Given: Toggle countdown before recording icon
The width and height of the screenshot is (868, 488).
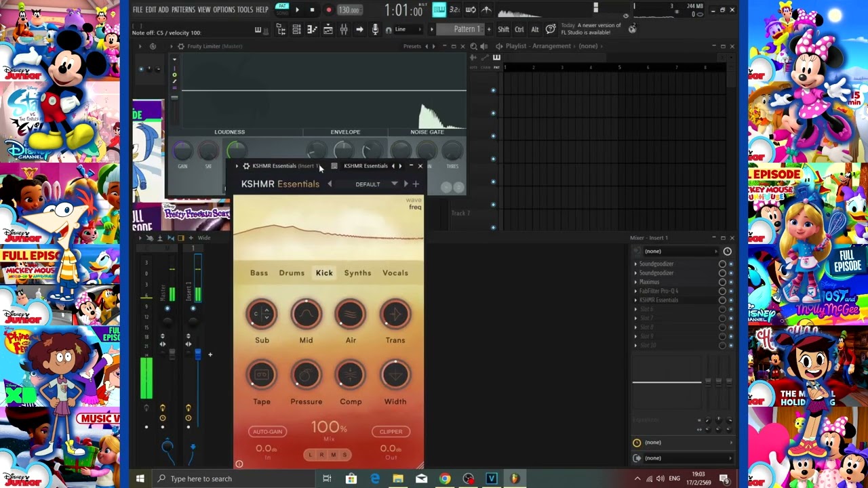Looking at the screenshot, I should 454,9.
